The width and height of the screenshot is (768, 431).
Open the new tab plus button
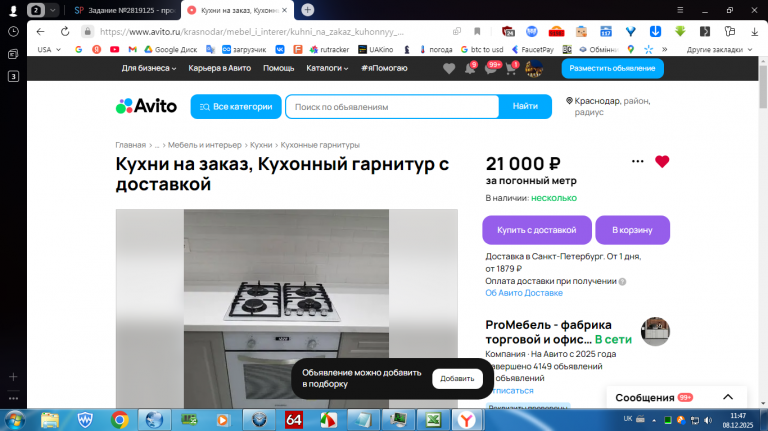click(308, 10)
